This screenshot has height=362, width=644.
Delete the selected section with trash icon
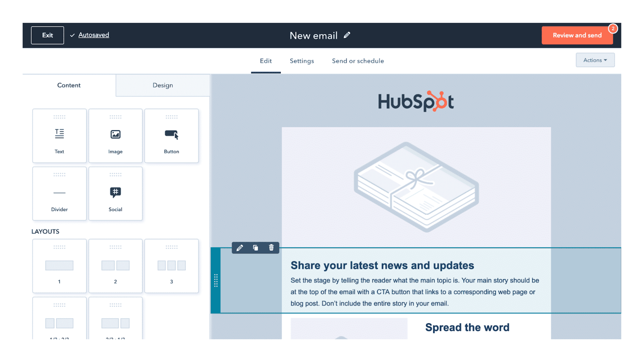(271, 248)
